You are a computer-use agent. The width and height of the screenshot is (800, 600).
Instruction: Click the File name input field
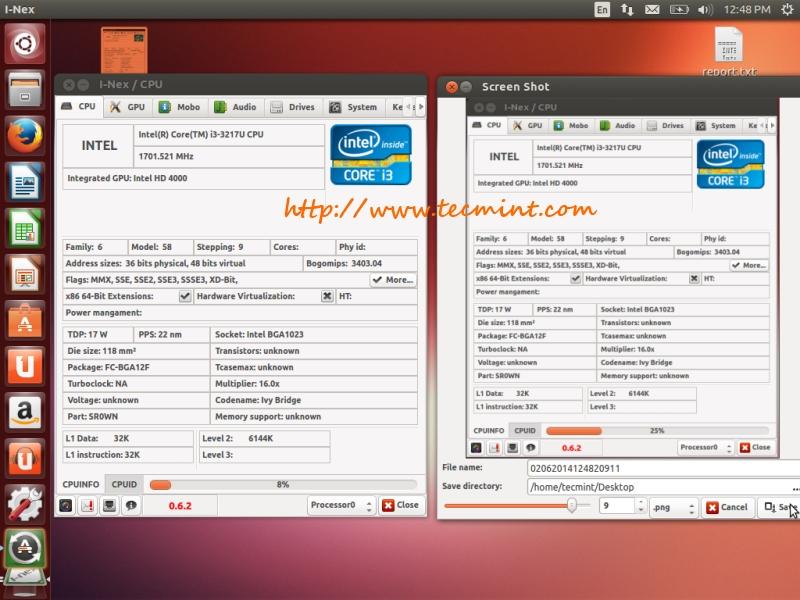pyautogui.click(x=663, y=468)
